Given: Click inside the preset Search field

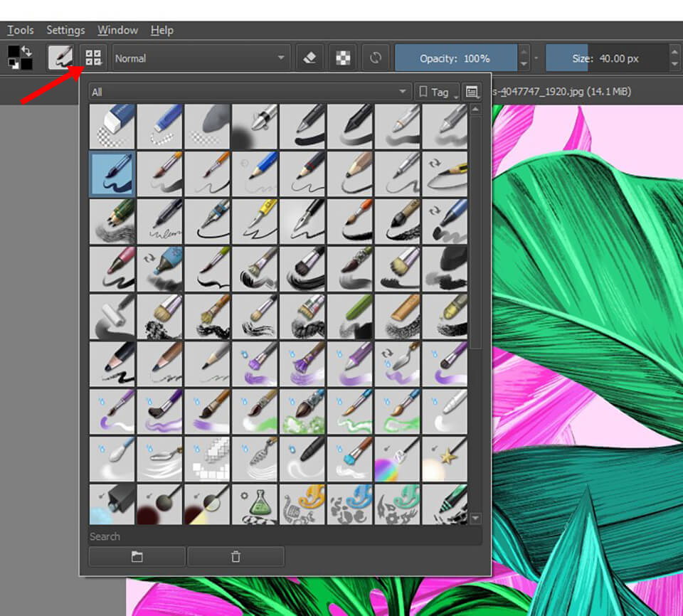Looking at the screenshot, I should (x=285, y=536).
